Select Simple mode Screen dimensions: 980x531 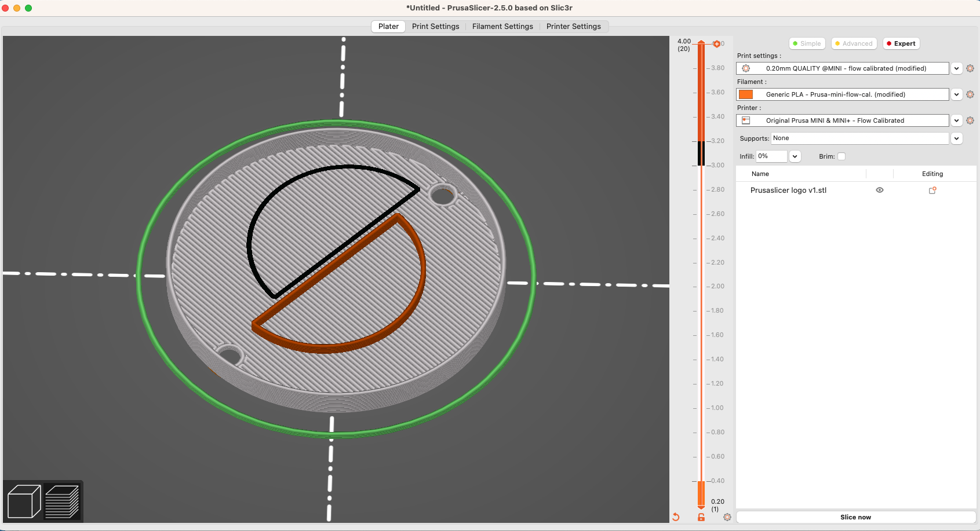[x=807, y=43]
